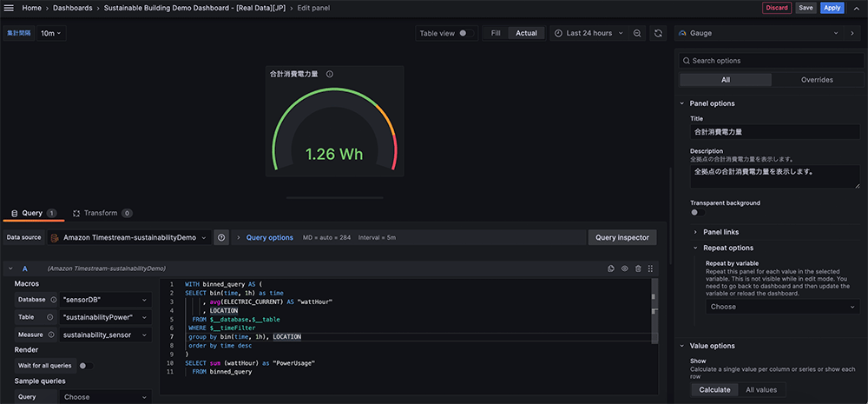This screenshot has height=404, width=868.
Task: Click the Discard button
Action: tap(777, 8)
